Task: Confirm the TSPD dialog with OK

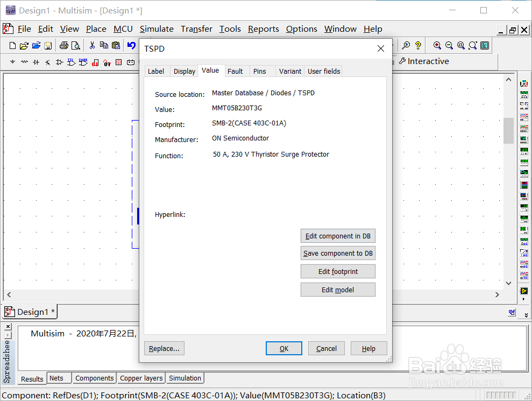Action: click(284, 348)
